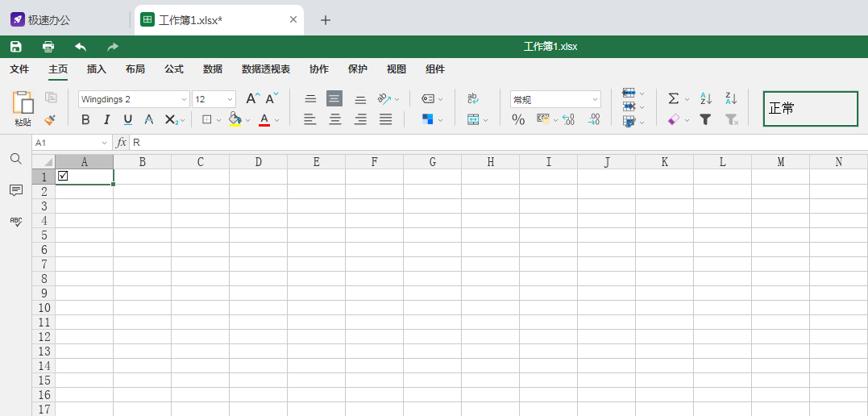Screen dimensions: 868x416
Task: Apply the red font color
Action: pos(264,119)
